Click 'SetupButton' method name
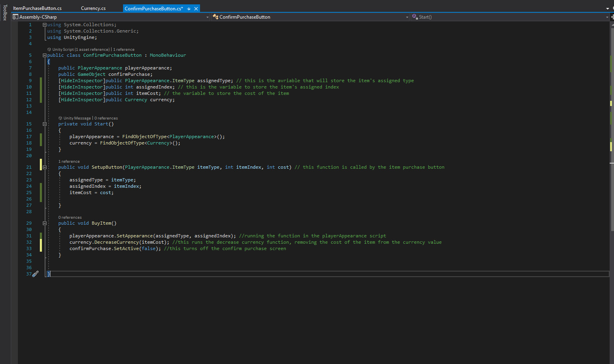The height and width of the screenshot is (364, 614). 107,167
